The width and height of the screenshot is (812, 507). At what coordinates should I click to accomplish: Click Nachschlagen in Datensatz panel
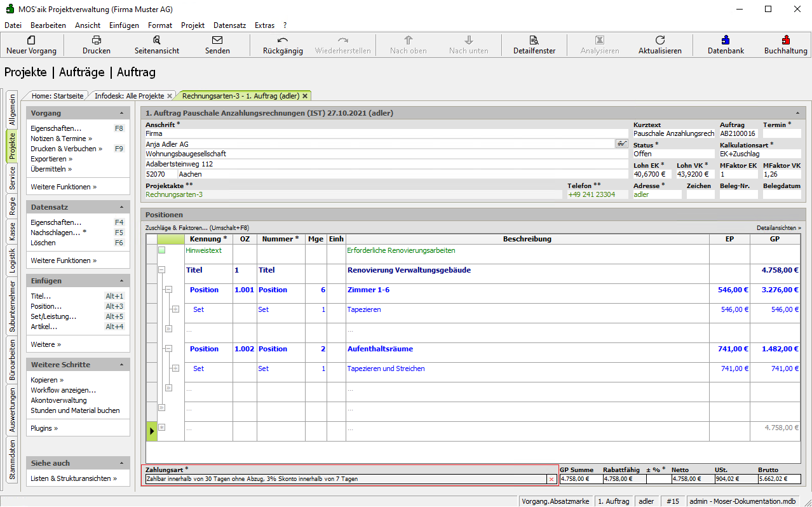click(58, 233)
